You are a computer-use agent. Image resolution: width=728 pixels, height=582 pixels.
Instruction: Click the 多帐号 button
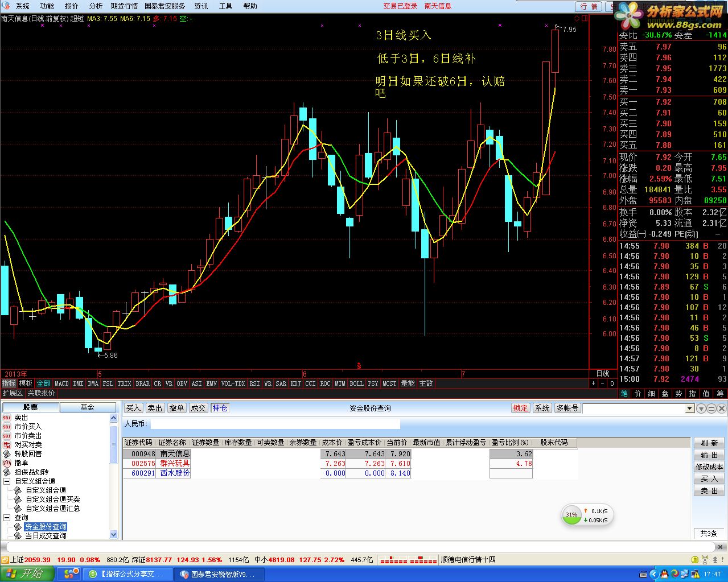coord(567,408)
